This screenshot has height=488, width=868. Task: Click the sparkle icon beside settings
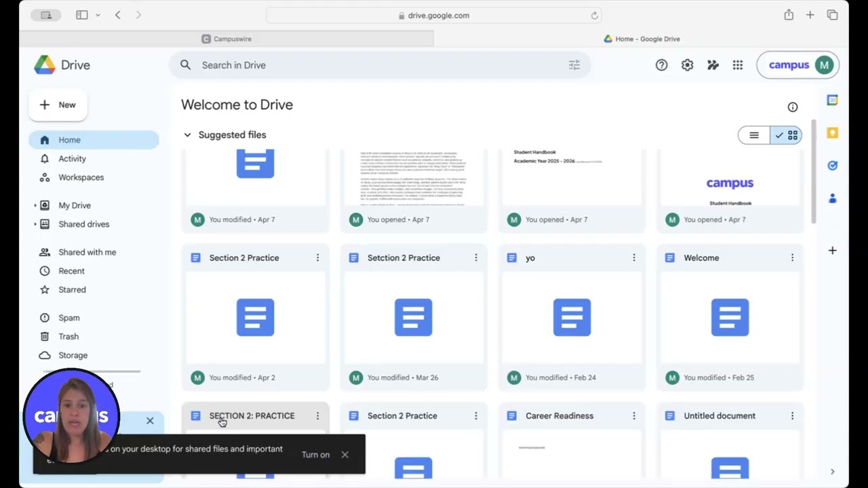[713, 65]
